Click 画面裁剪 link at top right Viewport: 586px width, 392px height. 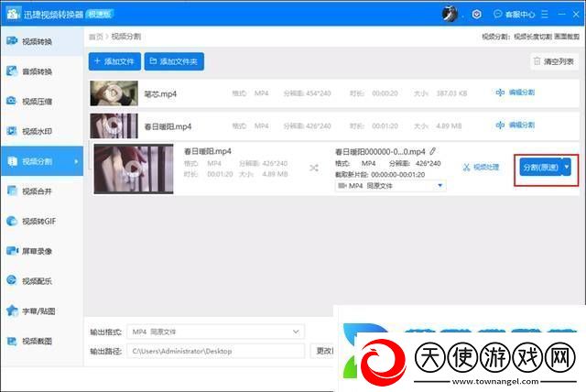point(567,37)
